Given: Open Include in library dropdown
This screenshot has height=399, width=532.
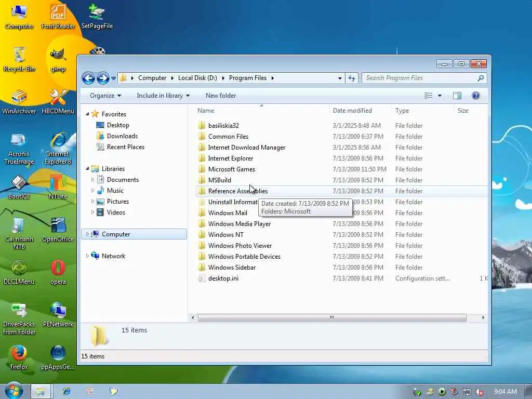Looking at the screenshot, I should click(x=163, y=96).
